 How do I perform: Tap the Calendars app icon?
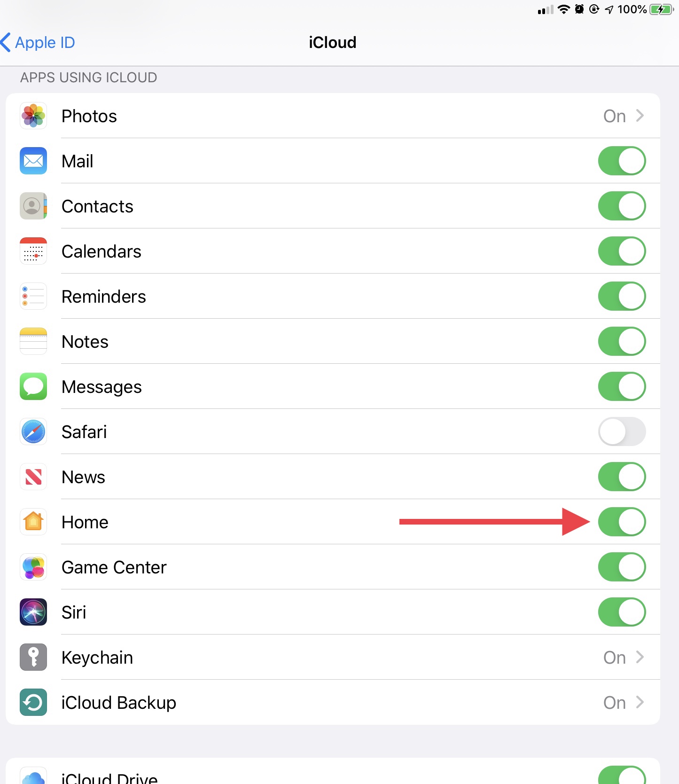[33, 251]
